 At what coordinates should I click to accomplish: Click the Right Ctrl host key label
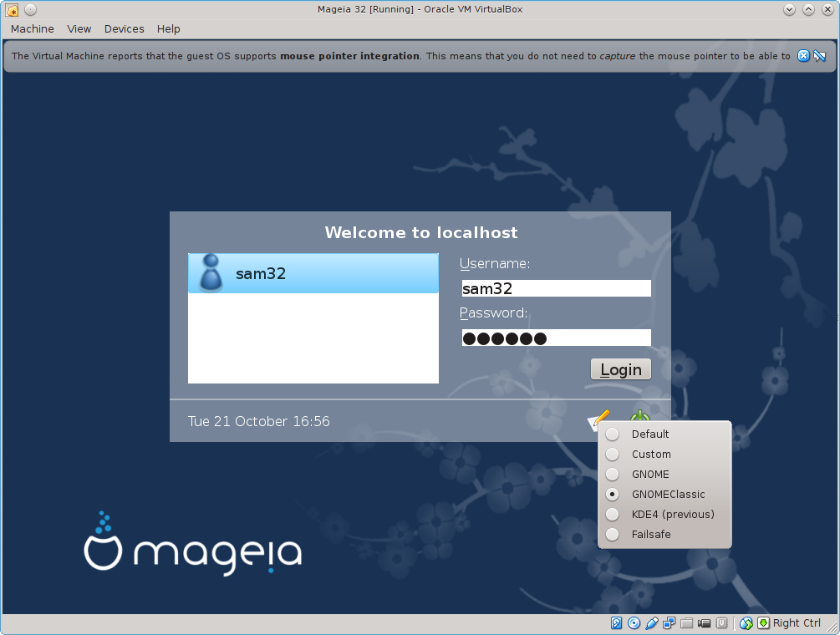click(x=797, y=622)
